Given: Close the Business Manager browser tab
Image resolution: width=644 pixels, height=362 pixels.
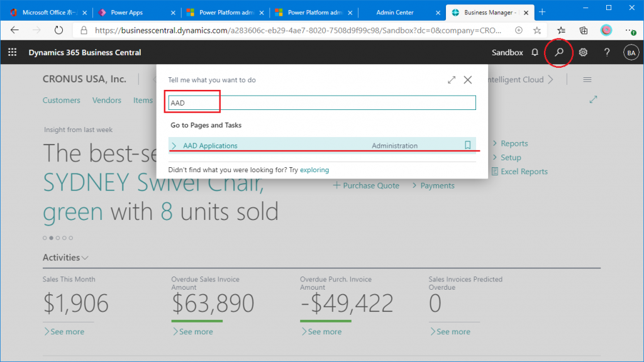Looking at the screenshot, I should 526,13.
